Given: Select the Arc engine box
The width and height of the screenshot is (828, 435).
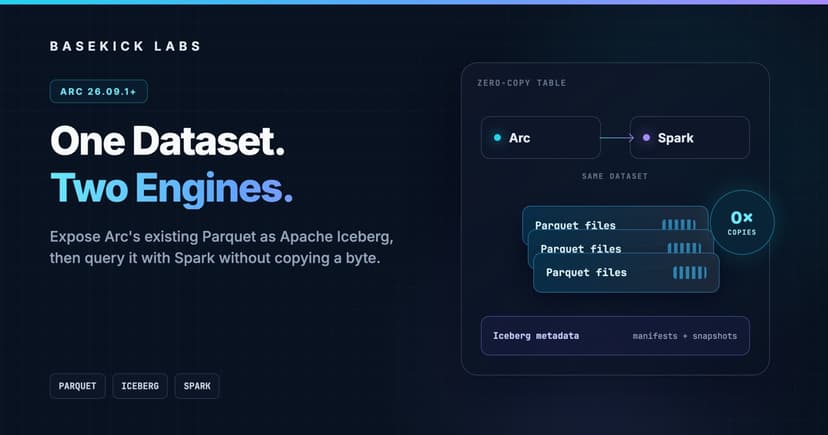Looking at the screenshot, I should (x=541, y=138).
